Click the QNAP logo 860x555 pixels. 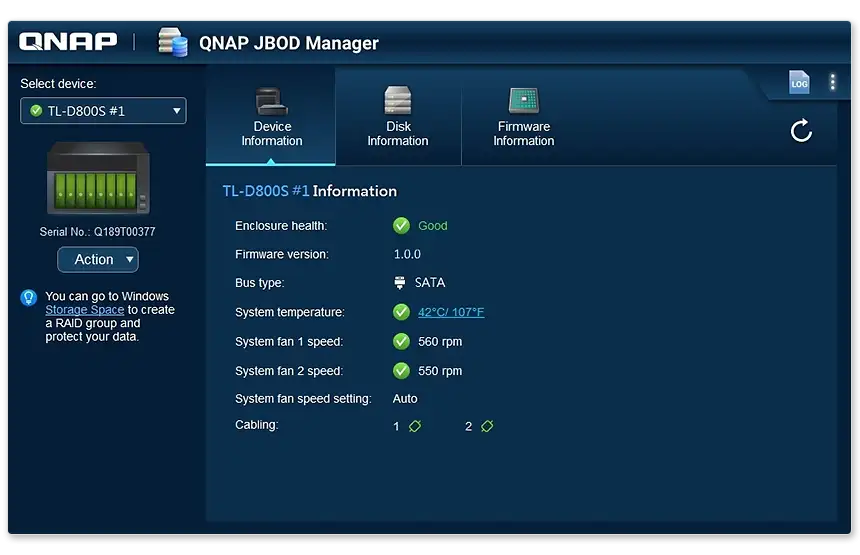(68, 42)
